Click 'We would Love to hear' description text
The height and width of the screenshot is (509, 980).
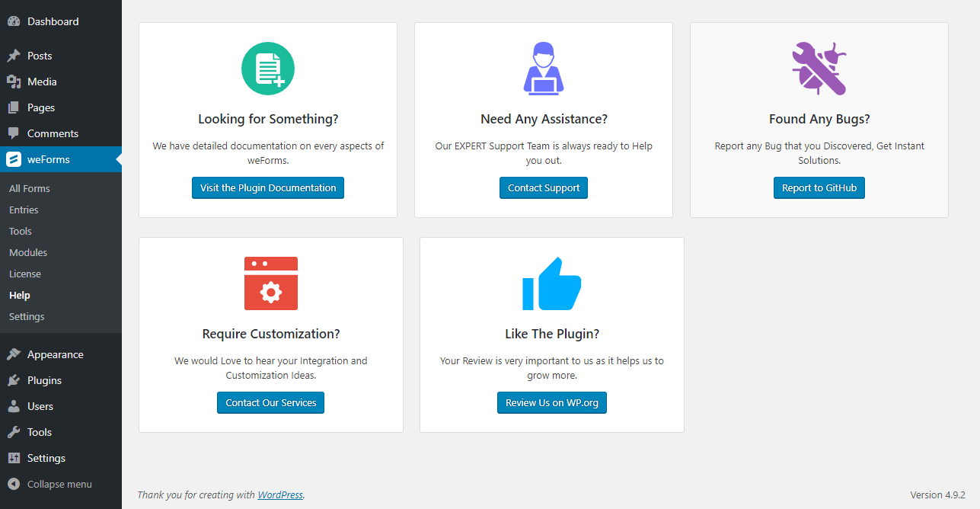pos(271,368)
